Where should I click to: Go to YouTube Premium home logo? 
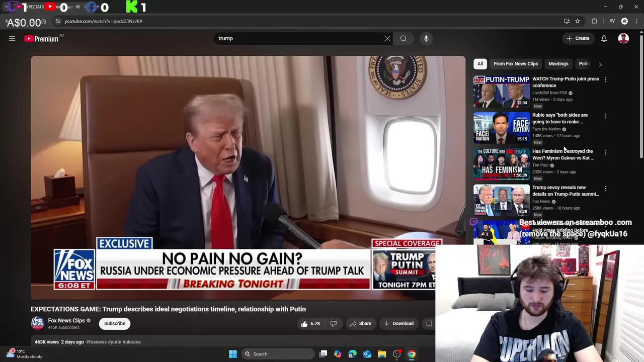tap(41, 39)
